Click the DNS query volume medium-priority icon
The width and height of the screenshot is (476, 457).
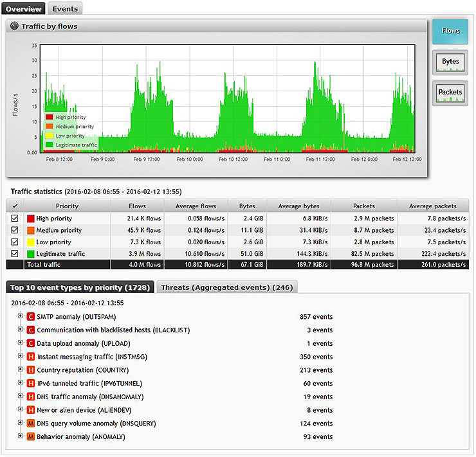click(x=30, y=424)
